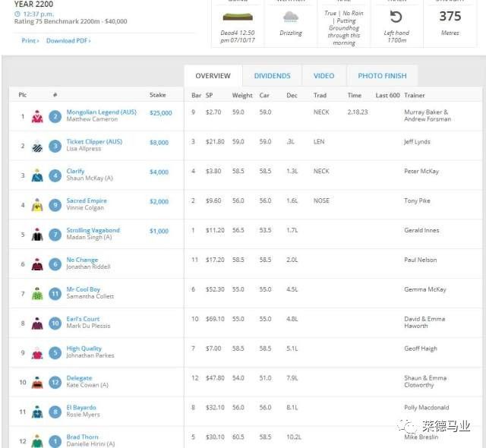Click Sacred Empire's yellow jockey silks icon
This screenshot has width=486, height=448.
tap(36, 205)
